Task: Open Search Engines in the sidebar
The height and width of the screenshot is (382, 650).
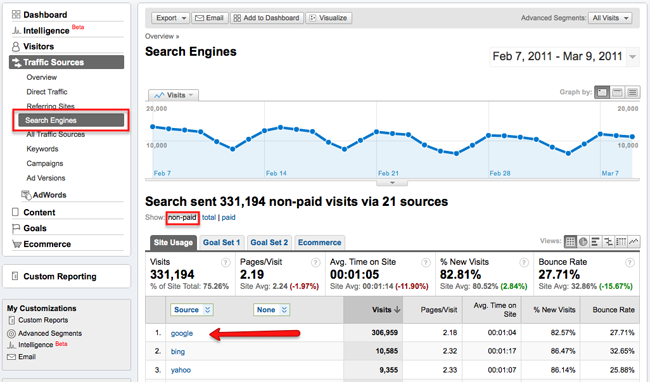Action: pyautogui.click(x=71, y=120)
